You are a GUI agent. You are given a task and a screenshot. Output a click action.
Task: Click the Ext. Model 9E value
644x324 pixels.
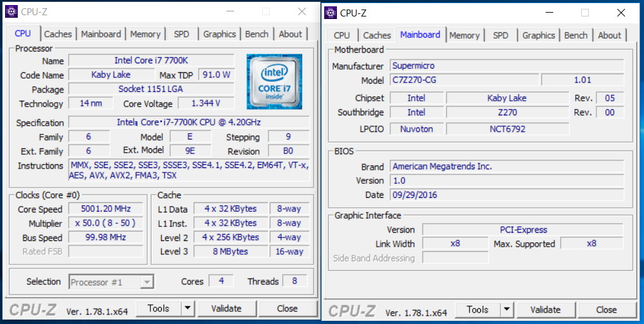pyautogui.click(x=190, y=151)
